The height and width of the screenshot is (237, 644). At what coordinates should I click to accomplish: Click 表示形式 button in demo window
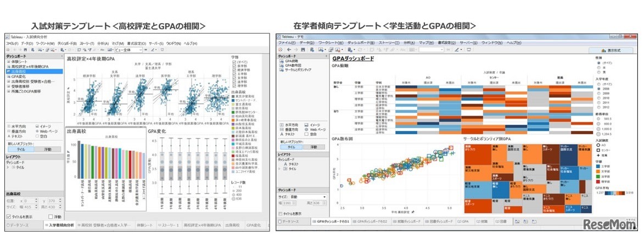point(611,50)
